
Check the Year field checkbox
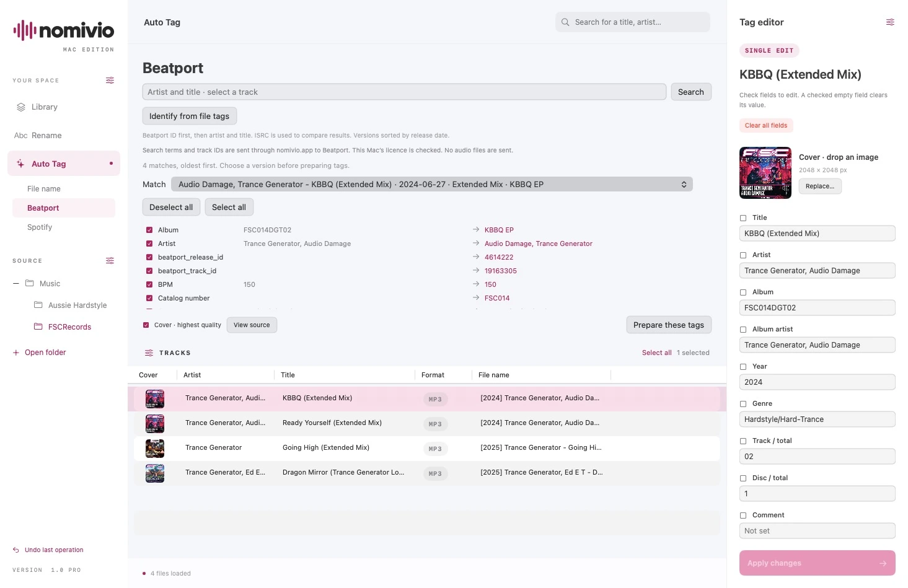click(743, 367)
